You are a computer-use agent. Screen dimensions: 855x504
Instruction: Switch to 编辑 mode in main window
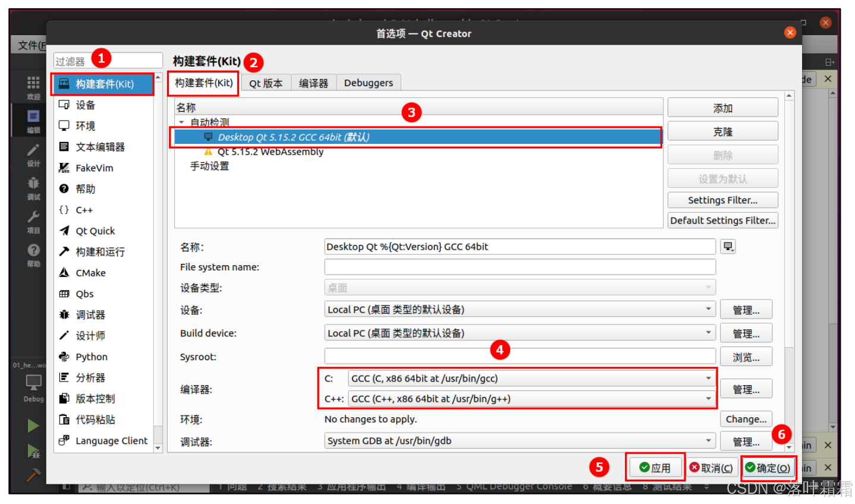pos(33,121)
